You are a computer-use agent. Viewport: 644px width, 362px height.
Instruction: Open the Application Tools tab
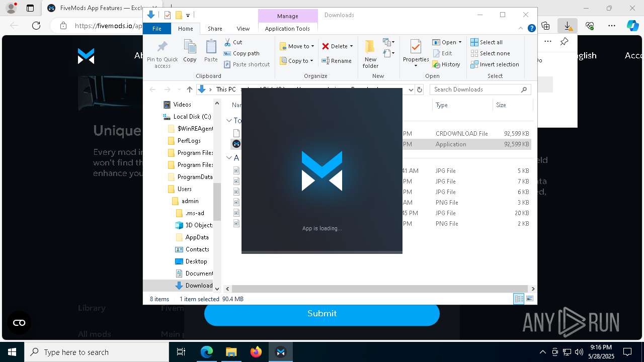coord(287,29)
